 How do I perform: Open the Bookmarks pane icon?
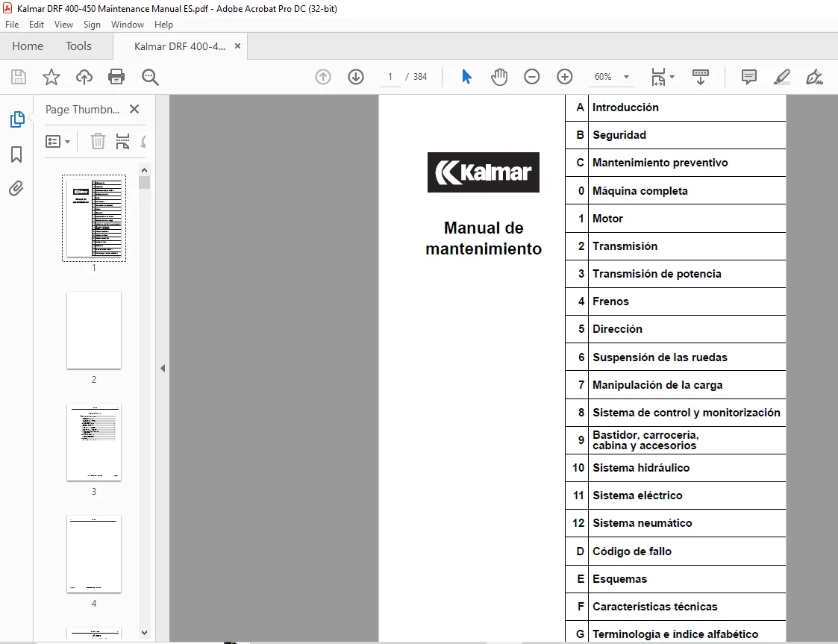16,154
